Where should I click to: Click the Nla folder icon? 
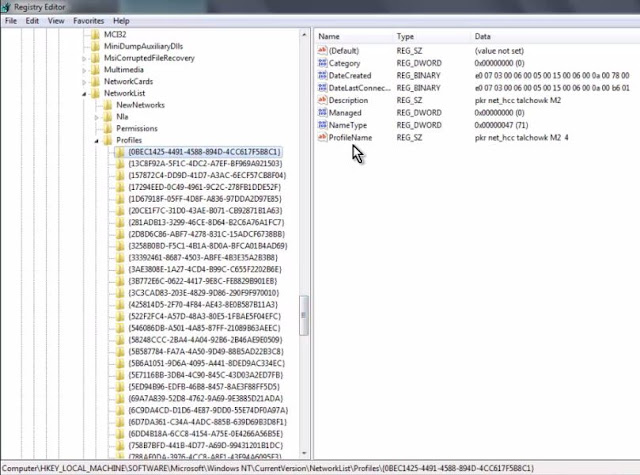pyautogui.click(x=108, y=117)
